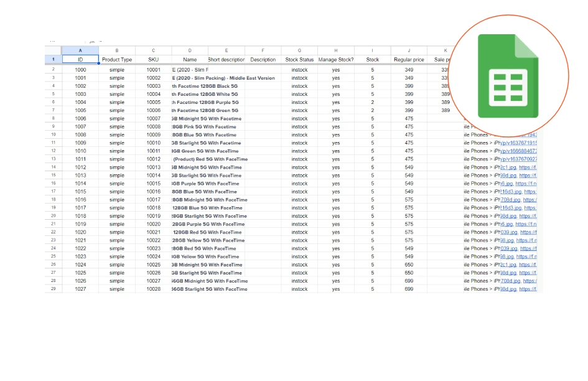
Task: Open the 708d.jpg image link in row 18
Action: 510,200
